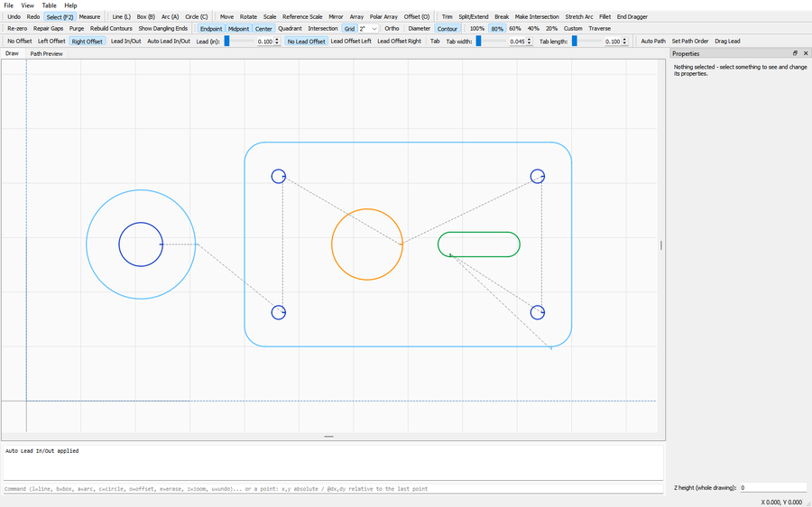Image resolution: width=812 pixels, height=507 pixels.
Task: Open the View menu
Action: (x=27, y=5)
